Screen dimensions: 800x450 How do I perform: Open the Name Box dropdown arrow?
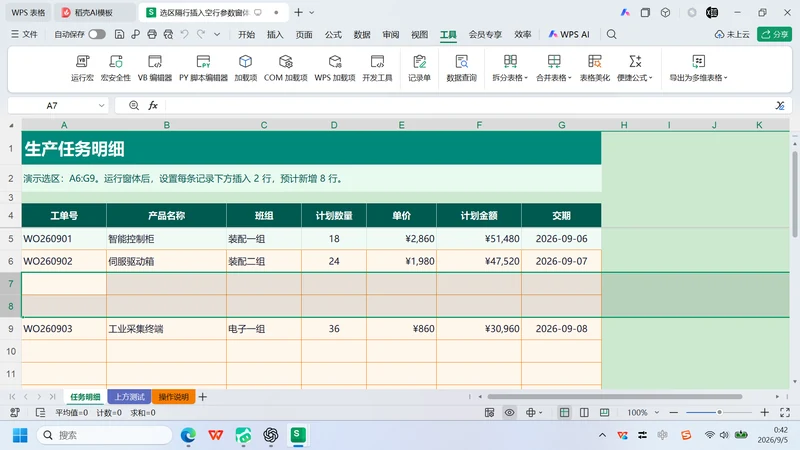102,106
